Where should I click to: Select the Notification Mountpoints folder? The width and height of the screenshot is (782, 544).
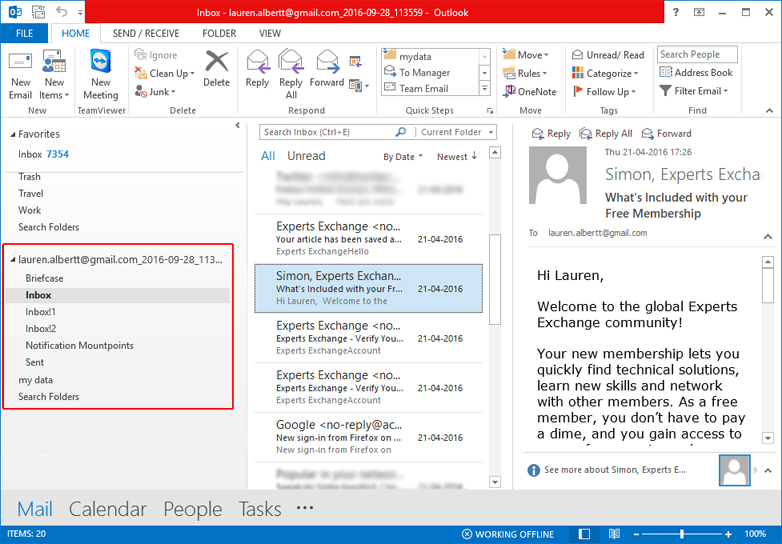tap(80, 346)
